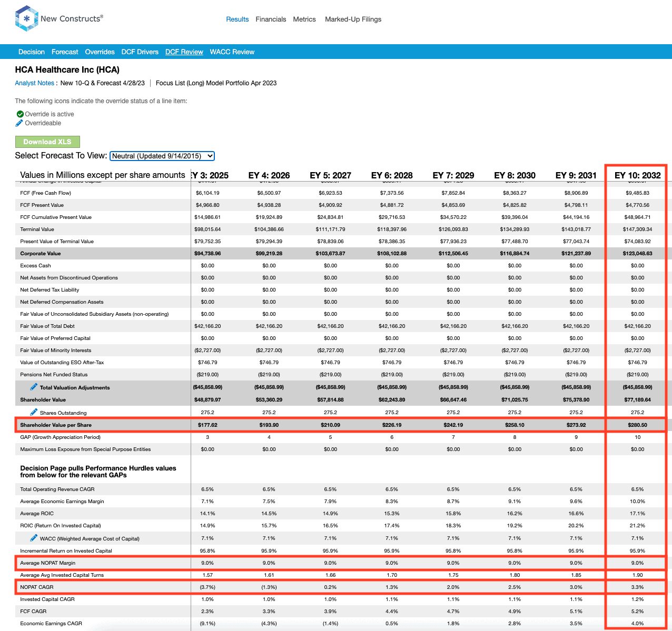Image resolution: width=672 pixels, height=631 pixels.
Task: Click the NOPAT CAGR row label
Action: point(37,587)
